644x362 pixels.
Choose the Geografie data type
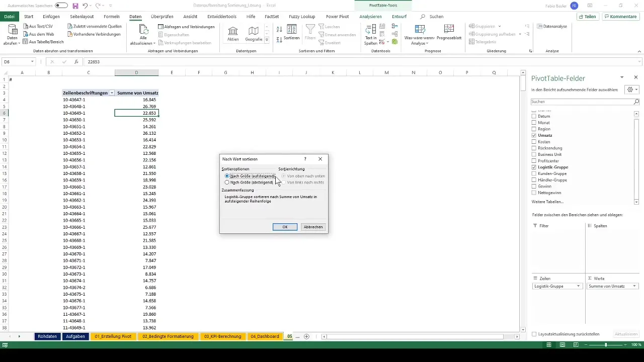tap(254, 34)
